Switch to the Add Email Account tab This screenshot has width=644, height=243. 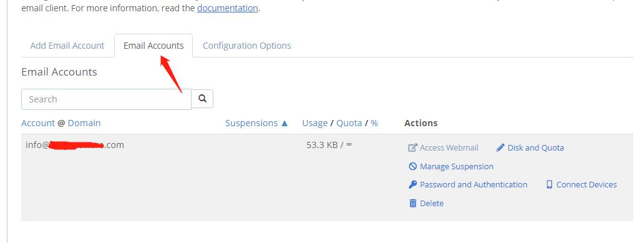(x=67, y=46)
